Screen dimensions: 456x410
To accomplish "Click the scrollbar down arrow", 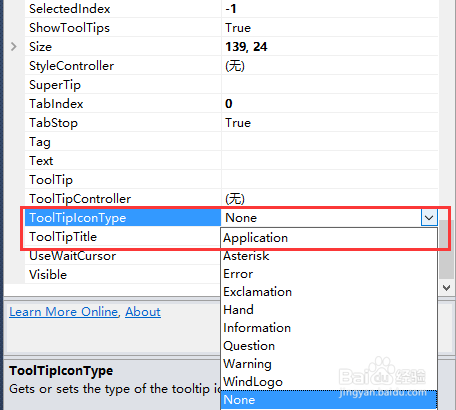I will (x=446, y=288).
